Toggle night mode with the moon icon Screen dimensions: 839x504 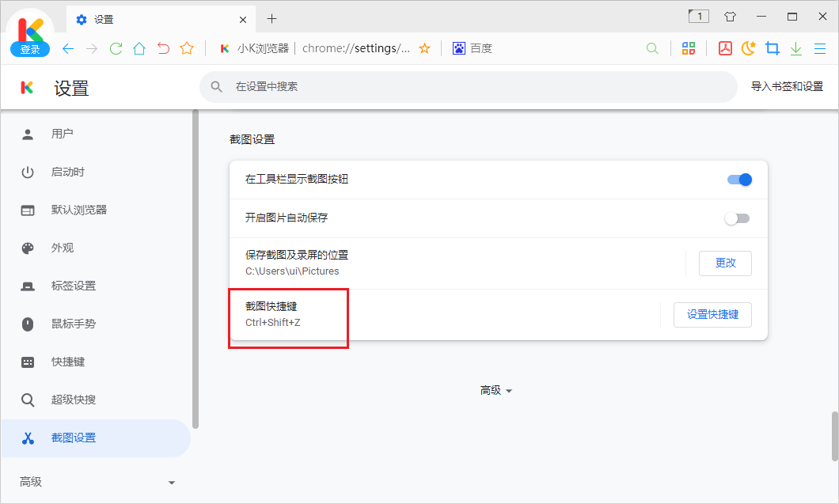748,49
